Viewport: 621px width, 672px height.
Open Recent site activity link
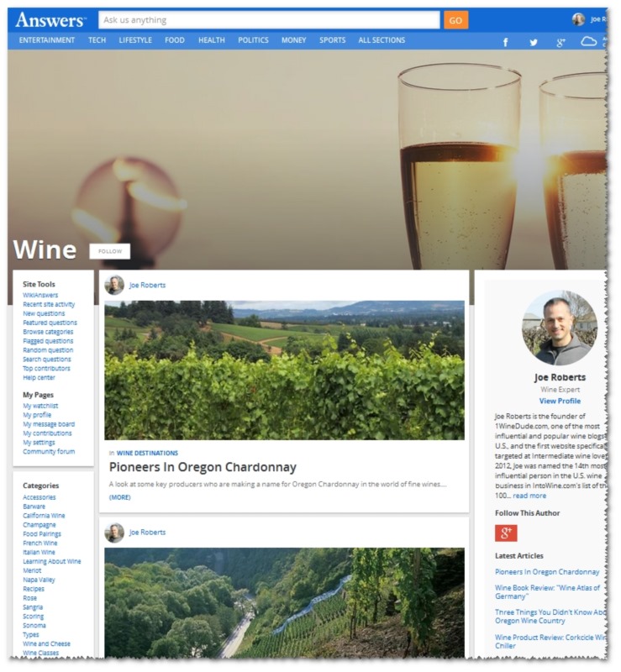(x=49, y=304)
